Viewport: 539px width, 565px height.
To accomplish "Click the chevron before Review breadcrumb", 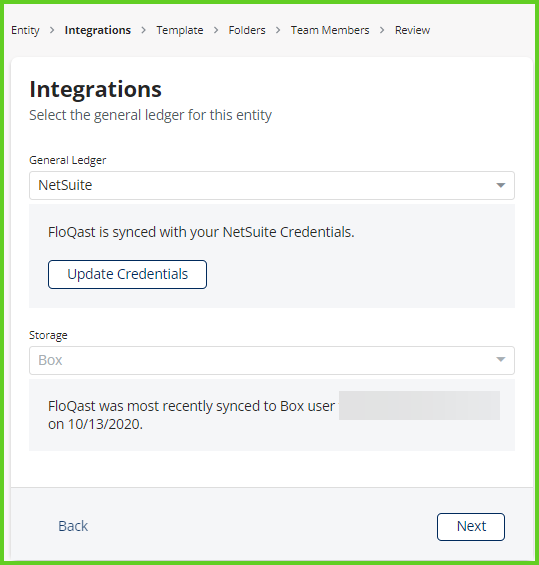I will click(382, 30).
